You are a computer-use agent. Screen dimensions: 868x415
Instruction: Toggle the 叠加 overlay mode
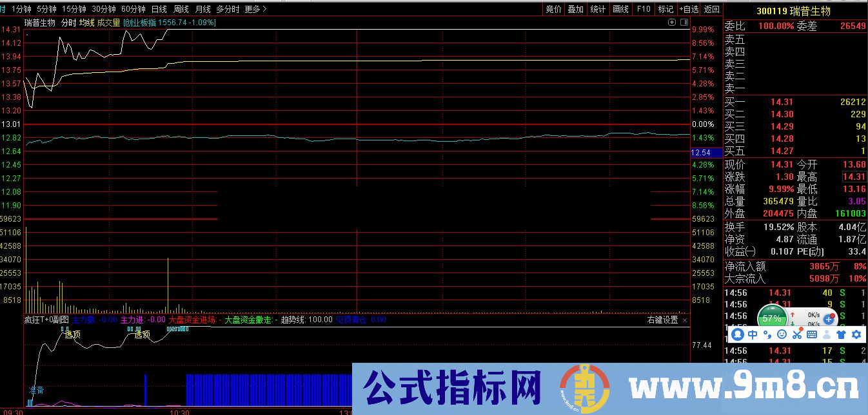coord(574,9)
